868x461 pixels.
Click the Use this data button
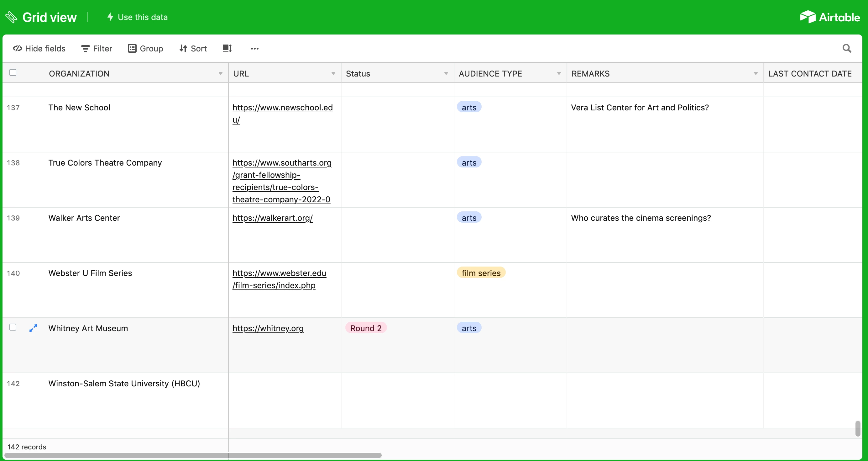pos(137,17)
